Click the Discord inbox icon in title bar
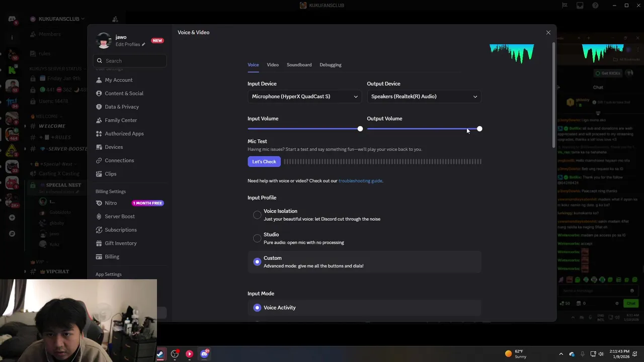The image size is (644, 362). tap(580, 6)
